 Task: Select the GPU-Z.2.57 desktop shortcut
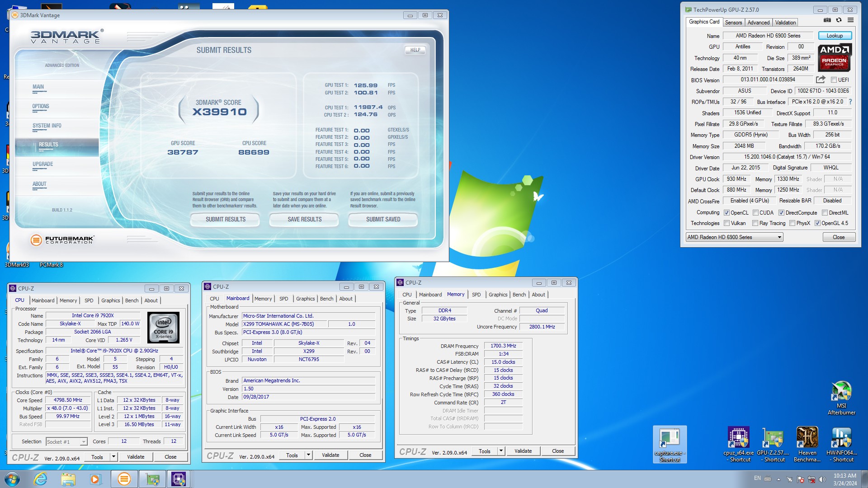point(773,445)
